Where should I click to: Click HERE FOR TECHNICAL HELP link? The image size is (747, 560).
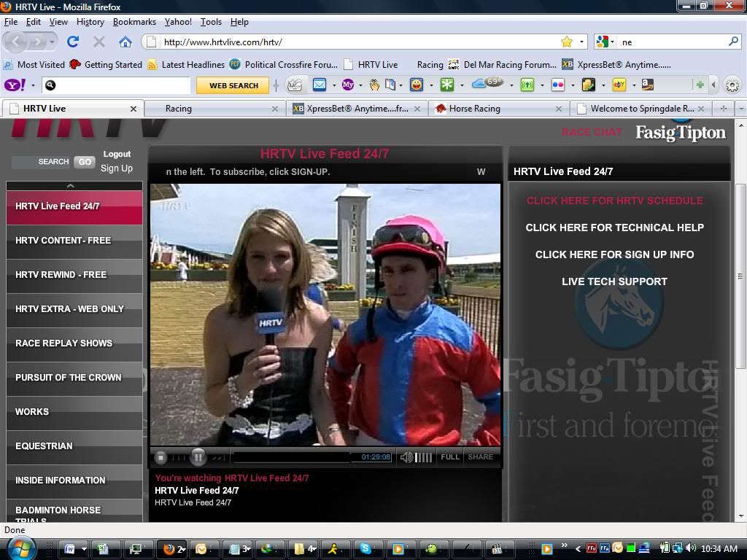[x=614, y=227]
